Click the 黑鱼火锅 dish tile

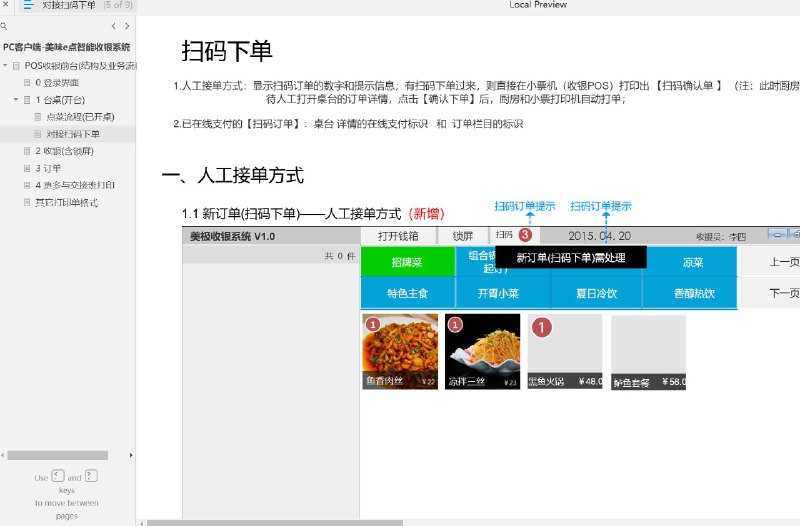[565, 352]
